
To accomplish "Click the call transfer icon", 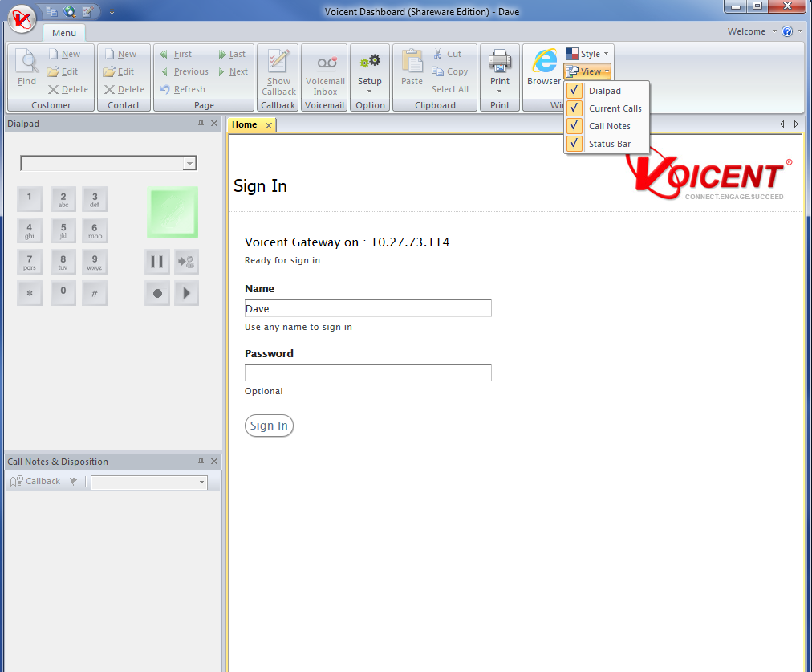I will [186, 262].
